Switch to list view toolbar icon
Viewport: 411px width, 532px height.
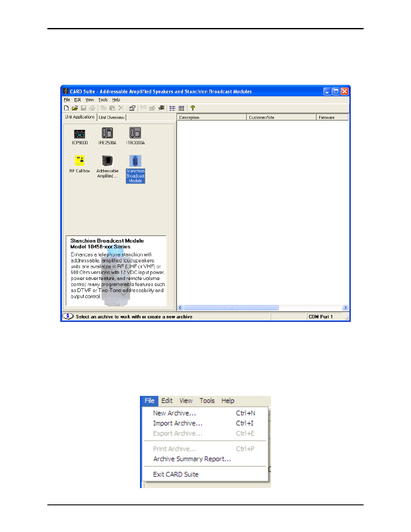pyautogui.click(x=172, y=108)
